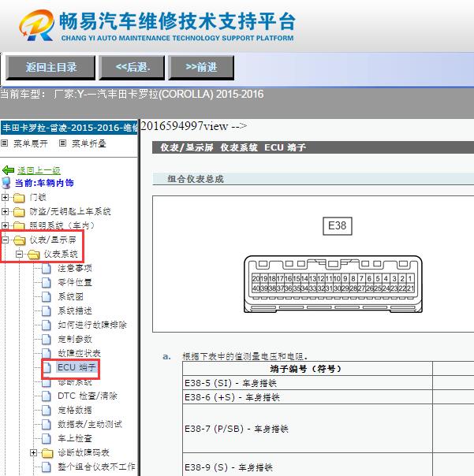Click the 注意事项 page icon
Screen dimensions: 474x476
pyautogui.click(x=47, y=269)
